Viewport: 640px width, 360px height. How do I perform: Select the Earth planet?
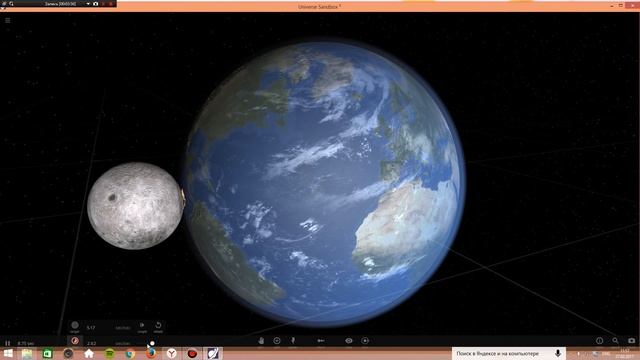325,184
